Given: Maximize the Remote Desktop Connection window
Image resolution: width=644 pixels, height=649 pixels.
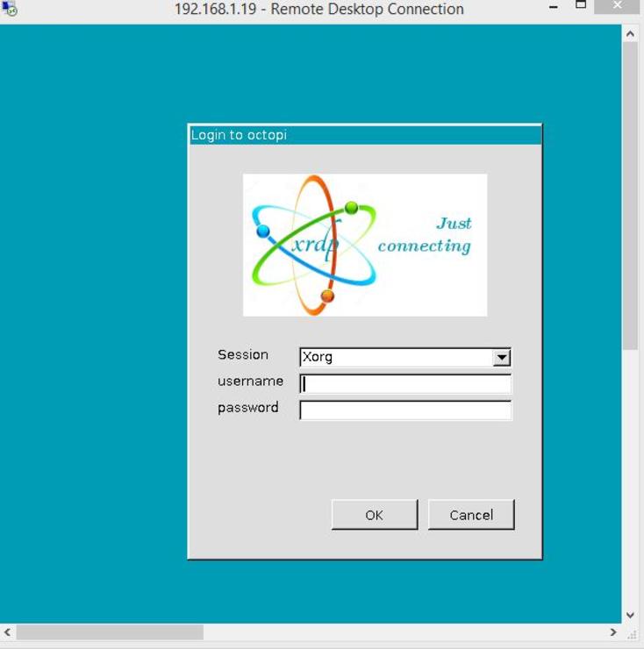Looking at the screenshot, I should click(581, 6).
